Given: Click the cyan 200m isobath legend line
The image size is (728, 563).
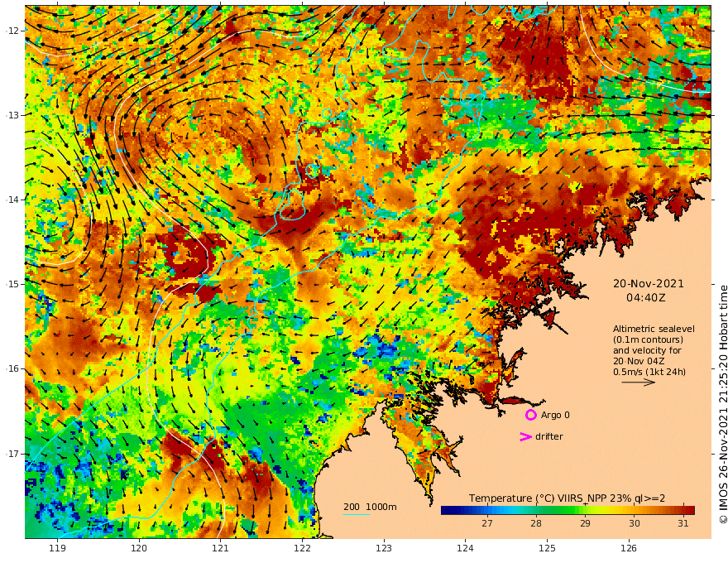Looking at the screenshot, I should (357, 514).
